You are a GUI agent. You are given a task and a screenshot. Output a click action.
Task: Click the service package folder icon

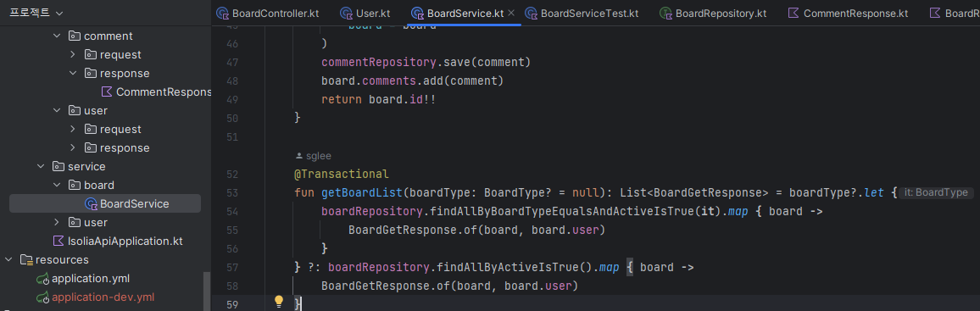(x=58, y=167)
